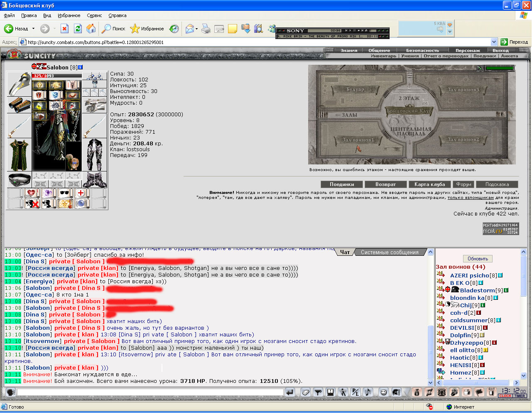Click the filter funnel icon in chat bar
Screen dimensions: 532x414
point(318,392)
